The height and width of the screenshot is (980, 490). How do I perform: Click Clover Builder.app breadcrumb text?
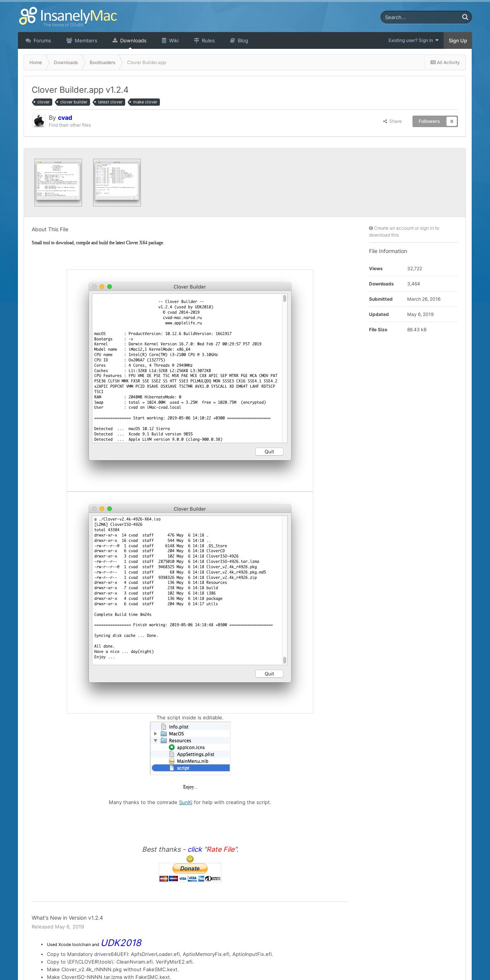(147, 63)
